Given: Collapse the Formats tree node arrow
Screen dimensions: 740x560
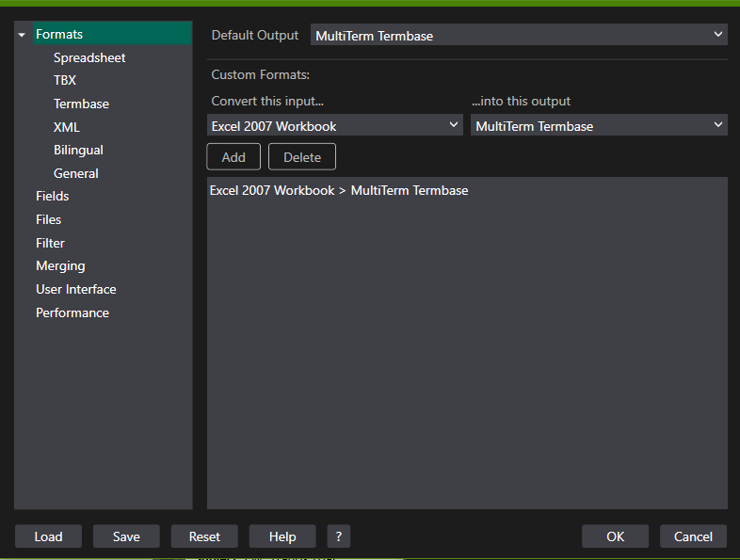Looking at the screenshot, I should coord(22,35).
